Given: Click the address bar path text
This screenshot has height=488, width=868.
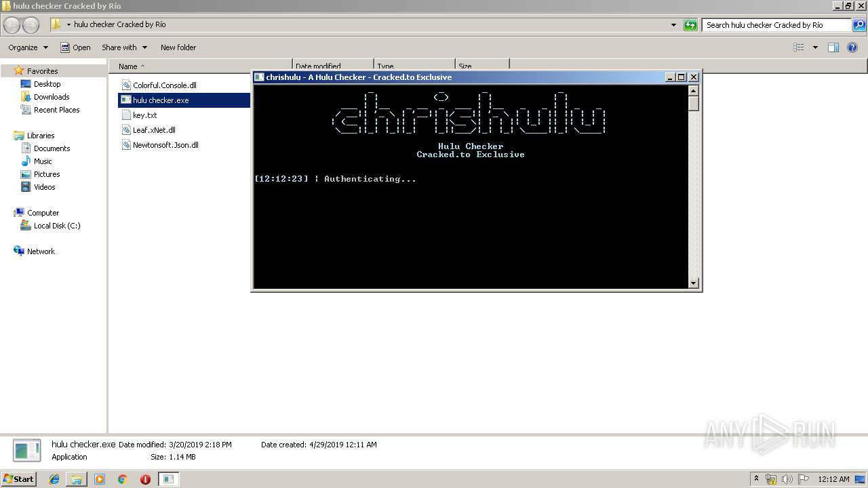Looking at the screenshot, I should tap(120, 24).
